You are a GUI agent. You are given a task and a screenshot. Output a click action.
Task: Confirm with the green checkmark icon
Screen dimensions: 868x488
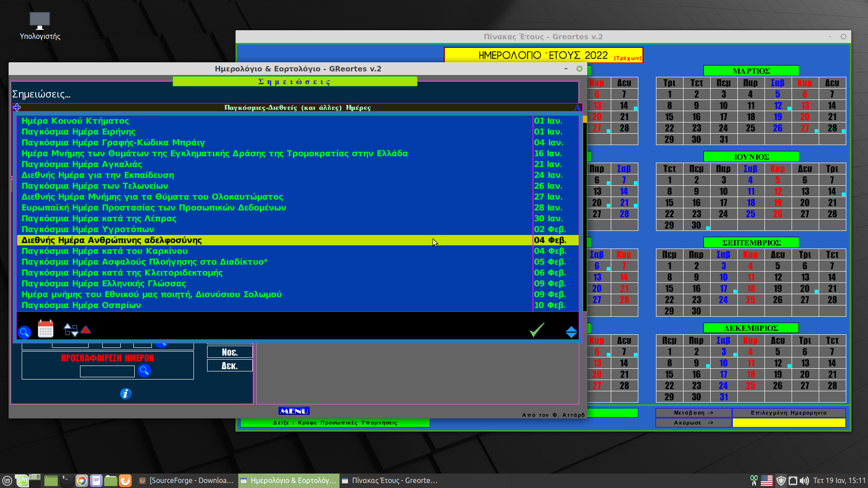pyautogui.click(x=537, y=330)
